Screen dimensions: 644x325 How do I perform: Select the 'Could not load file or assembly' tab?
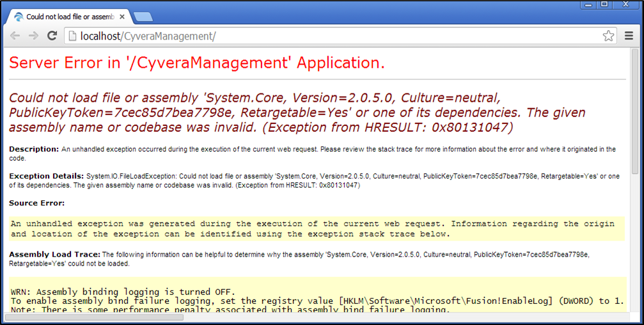point(68,17)
